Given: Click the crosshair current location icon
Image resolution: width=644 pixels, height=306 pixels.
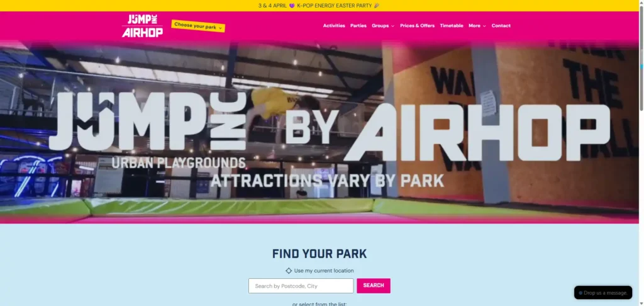Looking at the screenshot, I should (x=289, y=271).
